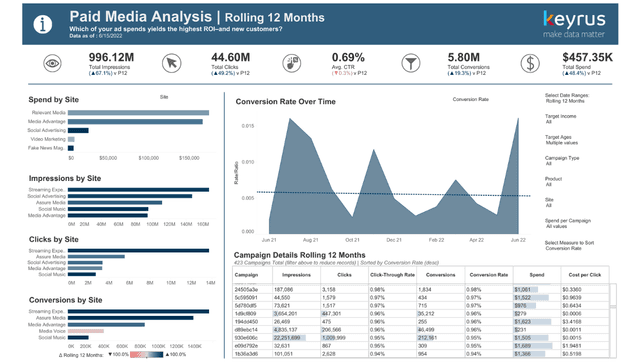640x363 pixels.
Task: Click the Site legend label above spend chart
Action: [x=164, y=97]
